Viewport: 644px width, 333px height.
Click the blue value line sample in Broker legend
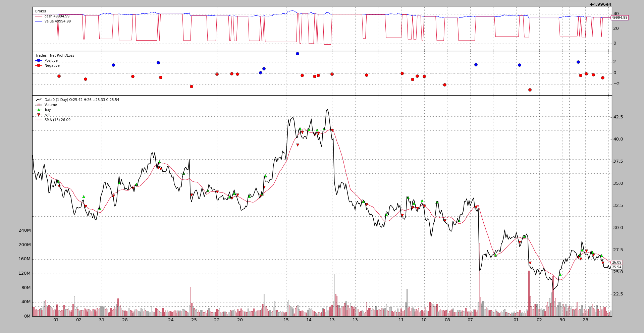39,21
